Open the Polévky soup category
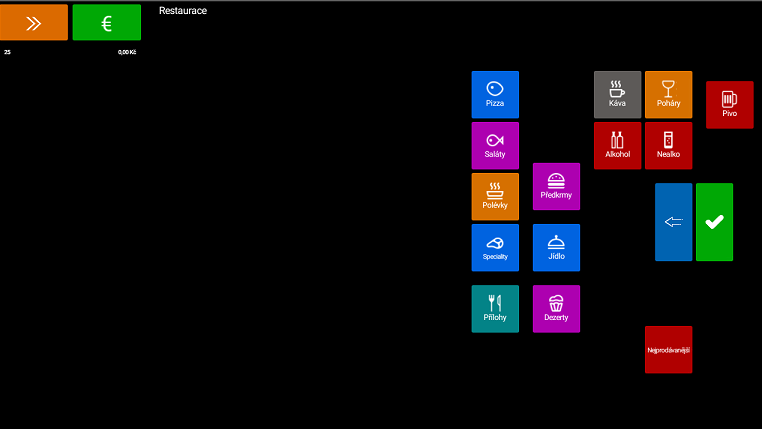 point(495,197)
